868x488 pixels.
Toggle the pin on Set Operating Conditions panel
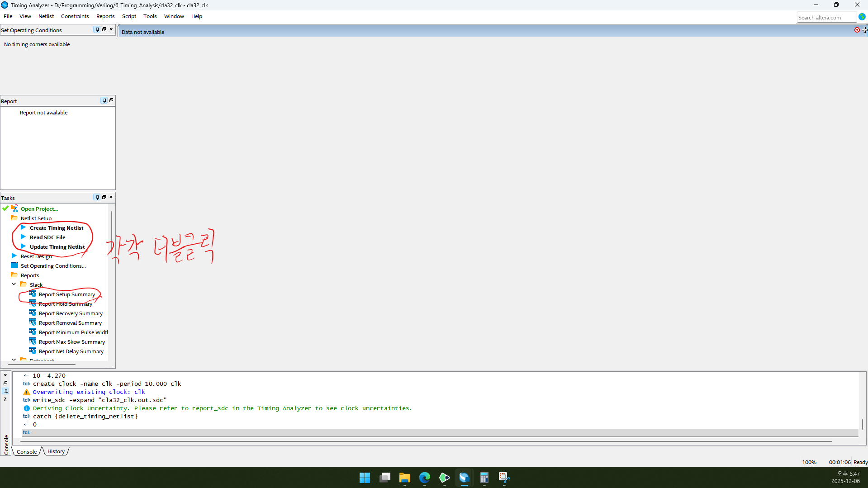97,29
